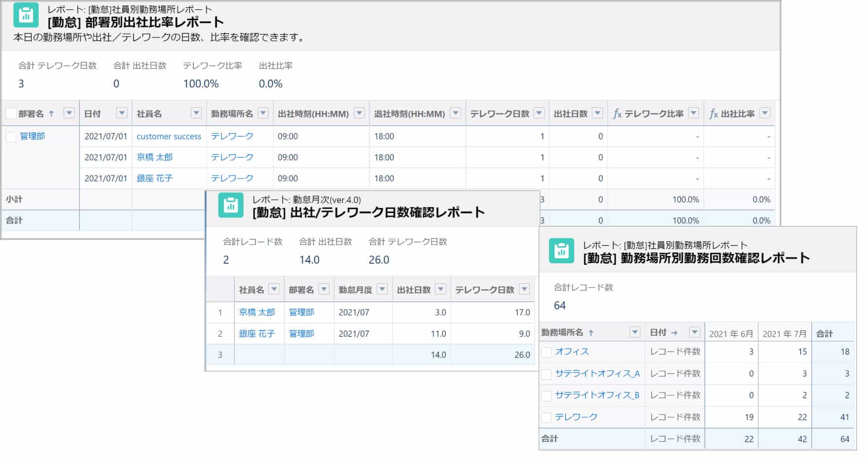Open the 勤怠月度 column dropdown menu

[x=382, y=289]
